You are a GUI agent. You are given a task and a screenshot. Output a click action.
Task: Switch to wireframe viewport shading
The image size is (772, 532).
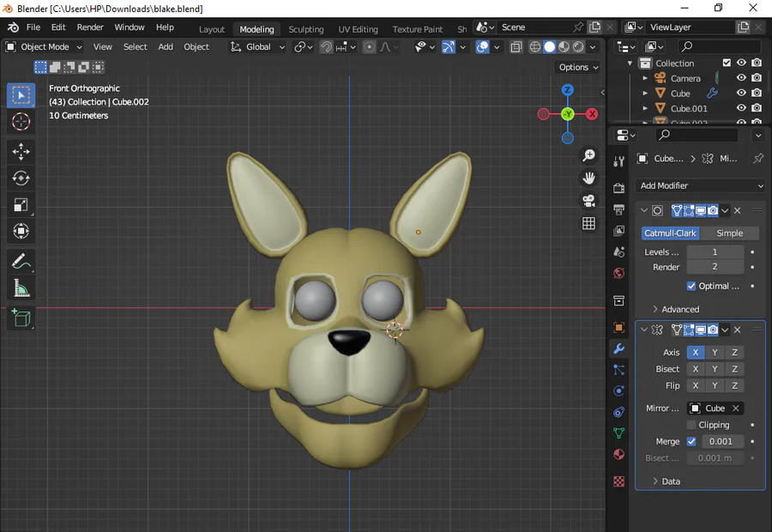click(x=534, y=47)
